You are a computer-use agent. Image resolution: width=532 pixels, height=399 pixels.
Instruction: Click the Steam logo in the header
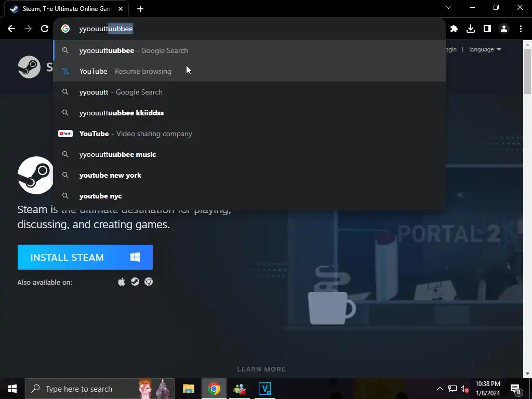(x=29, y=67)
